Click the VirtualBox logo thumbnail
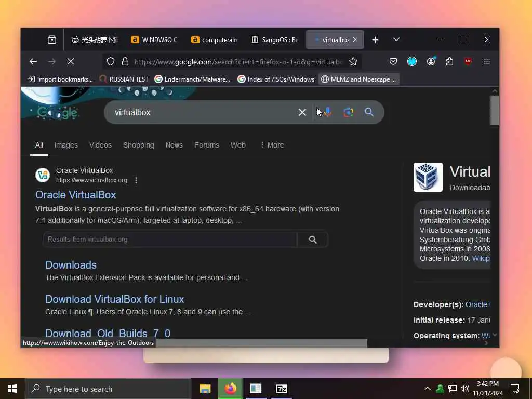This screenshot has width=532, height=399. 428,177
